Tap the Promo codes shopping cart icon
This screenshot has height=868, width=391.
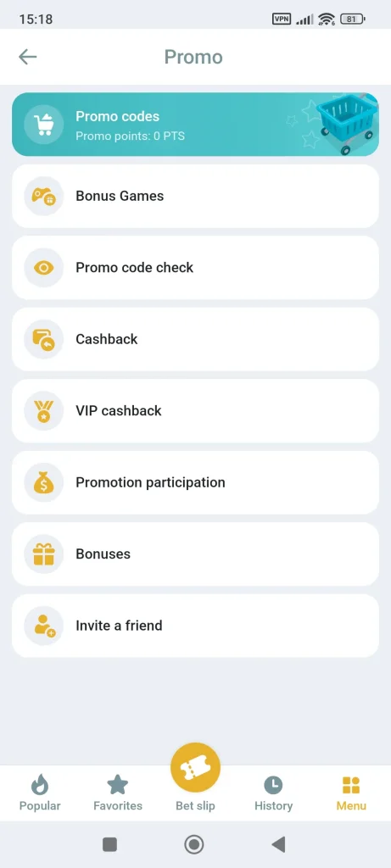[44, 125]
